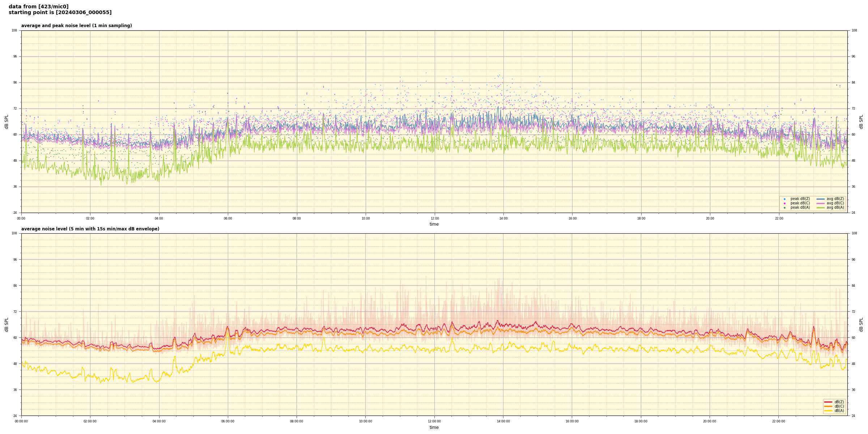The image size is (868, 434).
Task: Click the peak dB(C) legend marker
Action: [784, 203]
